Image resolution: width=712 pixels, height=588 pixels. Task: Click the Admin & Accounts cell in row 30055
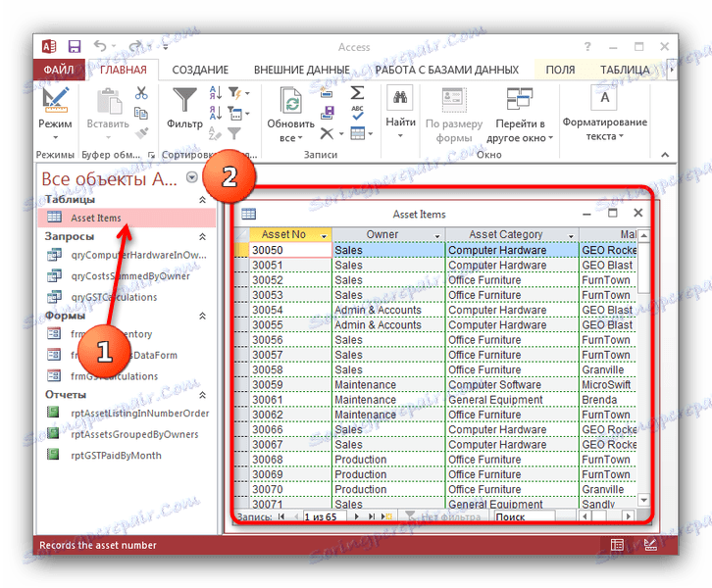388,324
